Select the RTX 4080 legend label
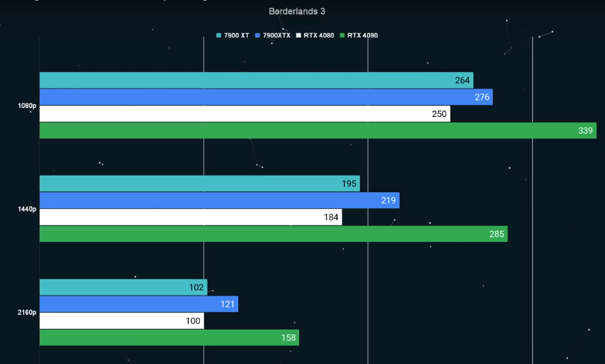 click(319, 36)
